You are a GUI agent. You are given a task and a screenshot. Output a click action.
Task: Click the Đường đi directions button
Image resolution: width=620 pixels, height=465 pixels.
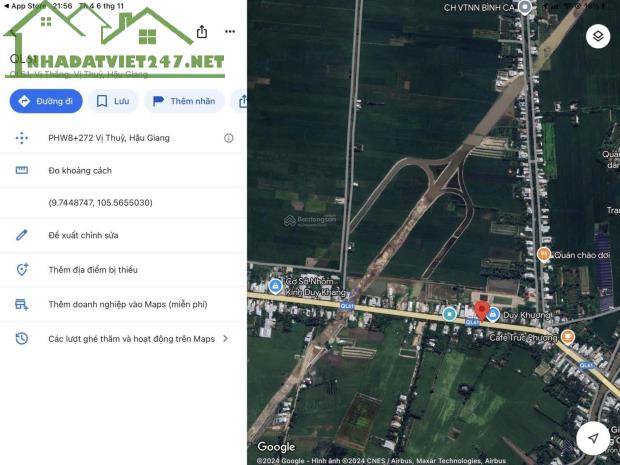(x=46, y=101)
